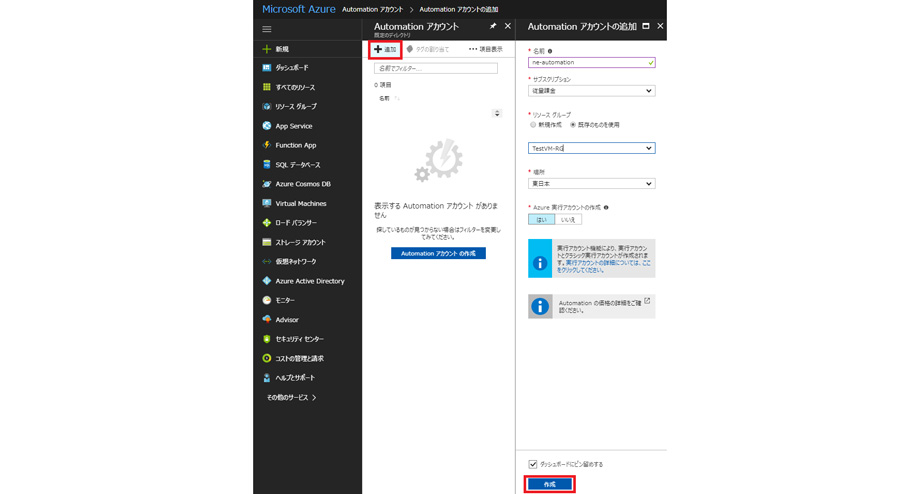Click 項目表示 in the toolbar
The image size is (920, 494).
pos(485,49)
